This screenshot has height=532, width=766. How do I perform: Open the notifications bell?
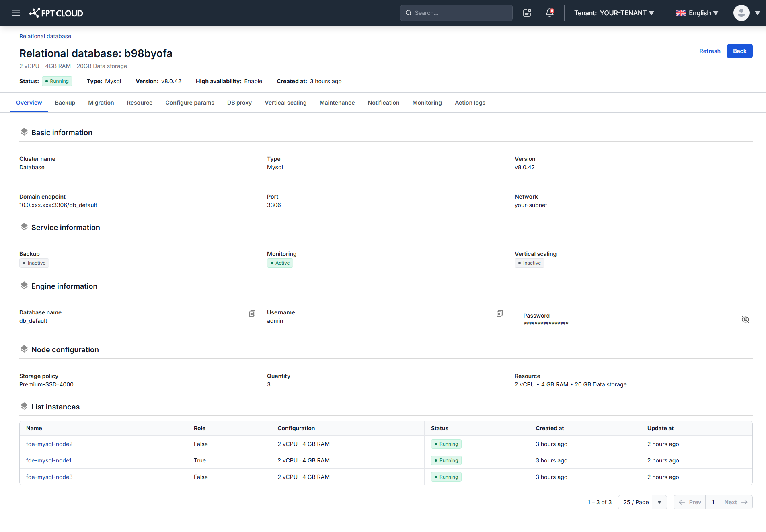click(x=550, y=13)
